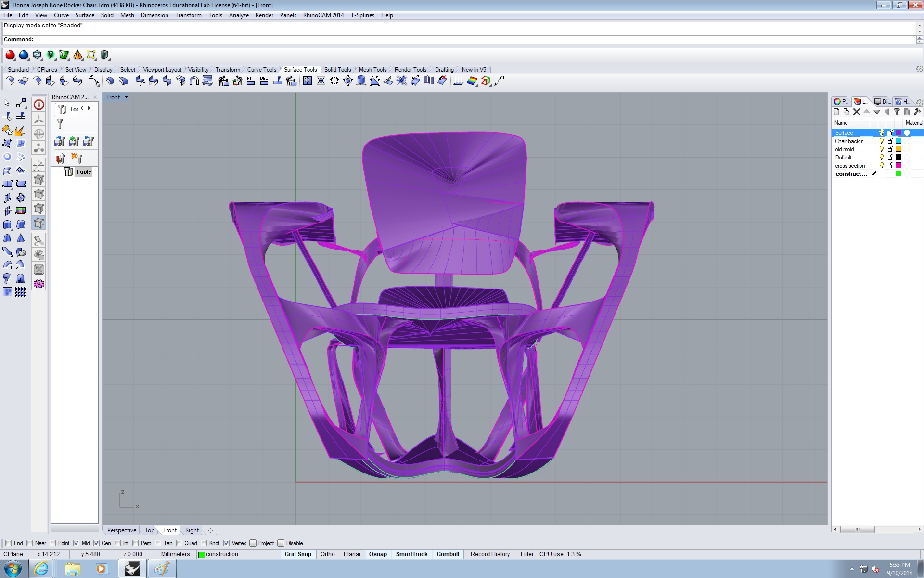Hide the old mold layer lightbulb

882,149
